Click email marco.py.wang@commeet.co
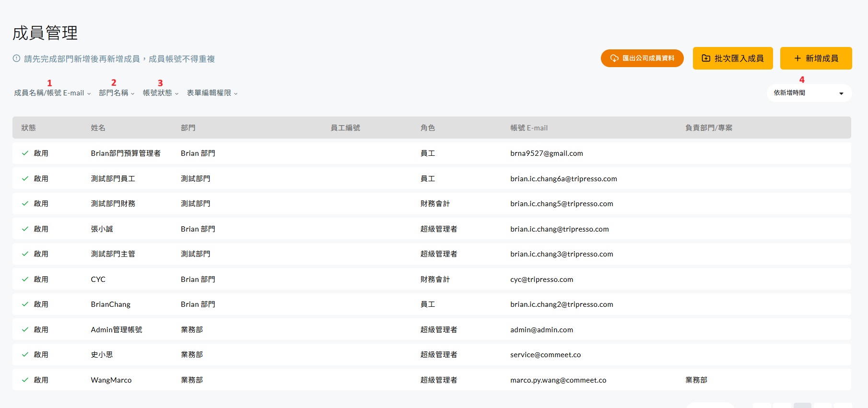 [x=558, y=380]
